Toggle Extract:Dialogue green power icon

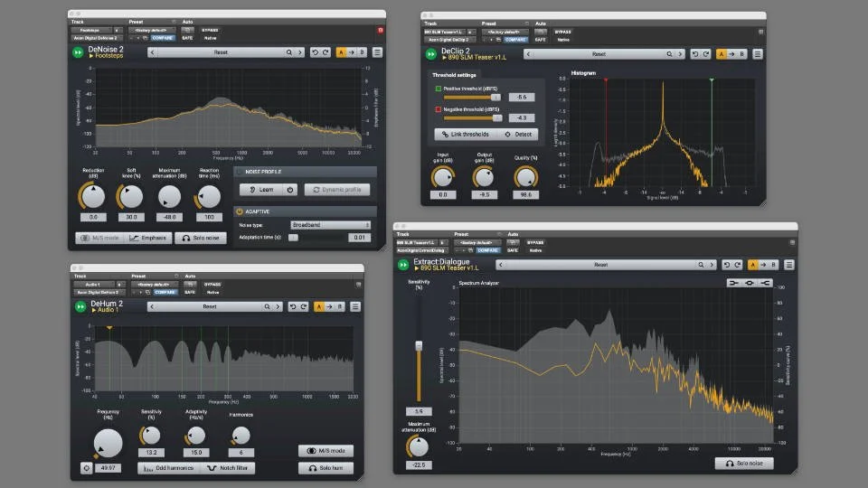pyautogui.click(x=403, y=265)
